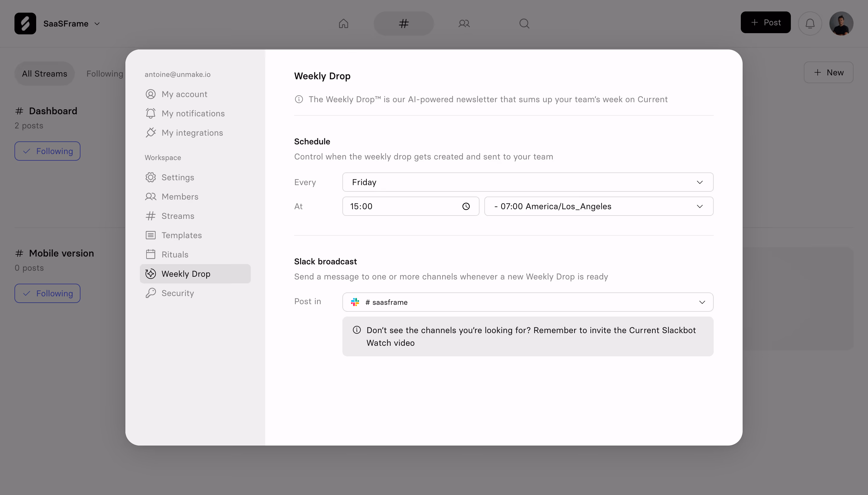The image size is (868, 495).
Task: Open the Watch video link
Action: (x=391, y=343)
